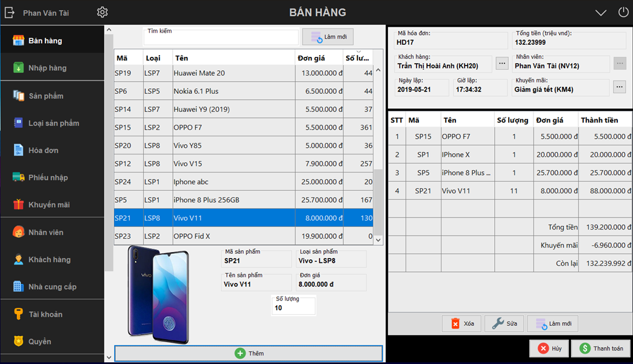Click the Phiếu nhập truck icon
Viewport: 633px width, 364px height.
click(x=18, y=177)
